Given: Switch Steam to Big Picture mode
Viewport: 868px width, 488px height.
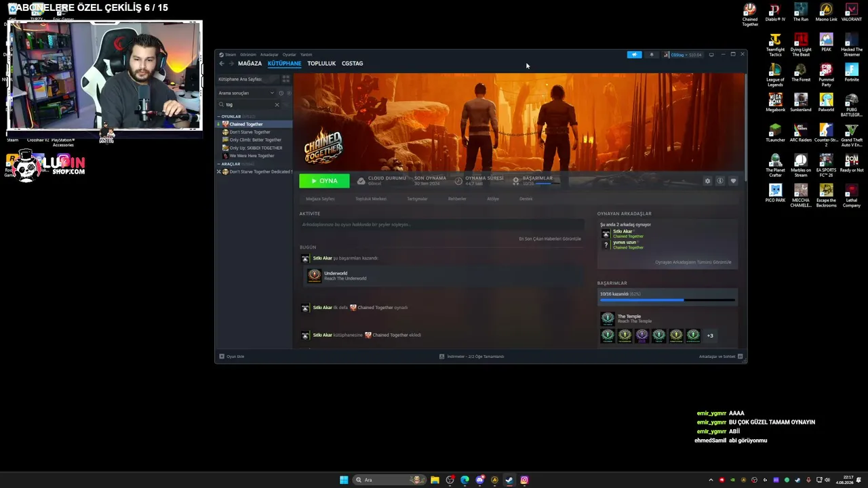Looking at the screenshot, I should 711,55.
